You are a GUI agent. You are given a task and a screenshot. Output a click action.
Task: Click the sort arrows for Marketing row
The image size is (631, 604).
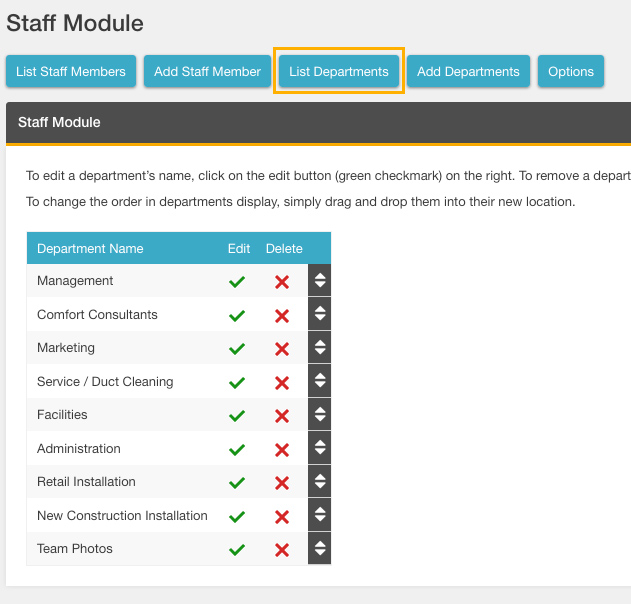[x=319, y=348]
